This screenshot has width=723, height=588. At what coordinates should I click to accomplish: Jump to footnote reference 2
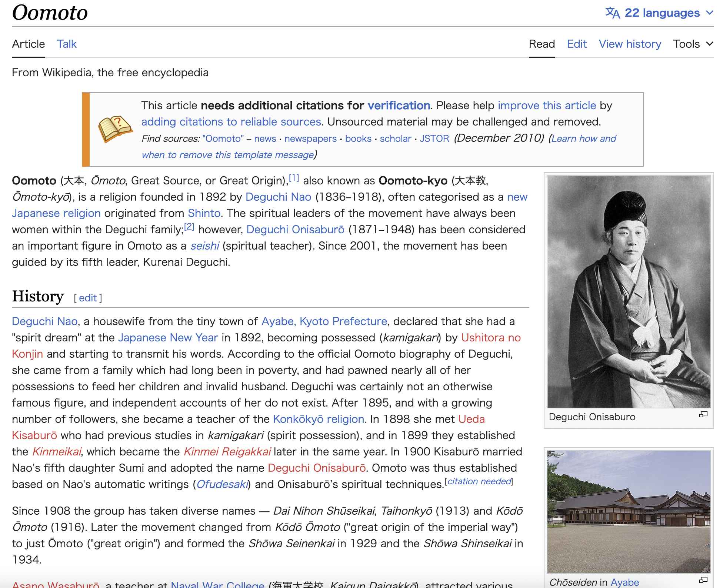click(189, 227)
